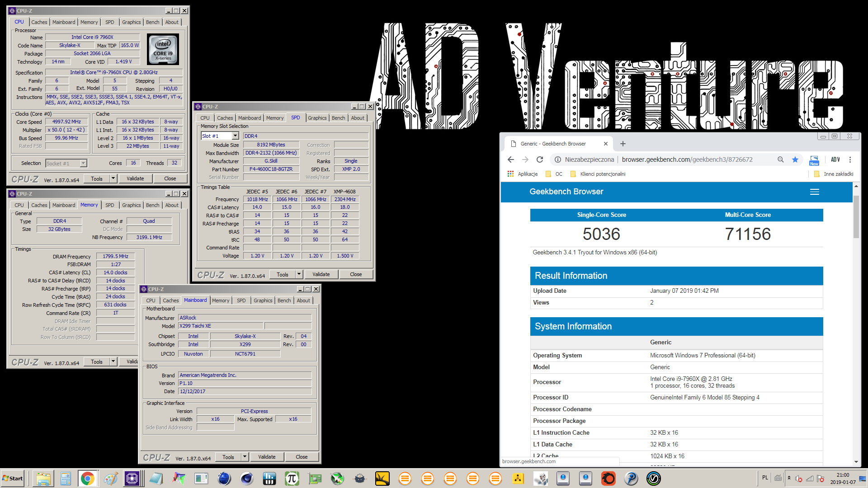Open Action Center flag tray icon

[821, 479]
